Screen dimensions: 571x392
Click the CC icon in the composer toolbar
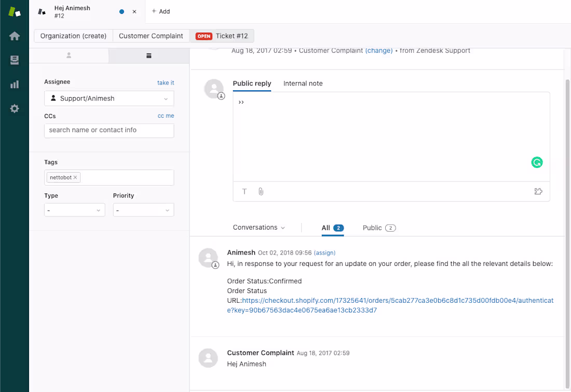coord(538,191)
